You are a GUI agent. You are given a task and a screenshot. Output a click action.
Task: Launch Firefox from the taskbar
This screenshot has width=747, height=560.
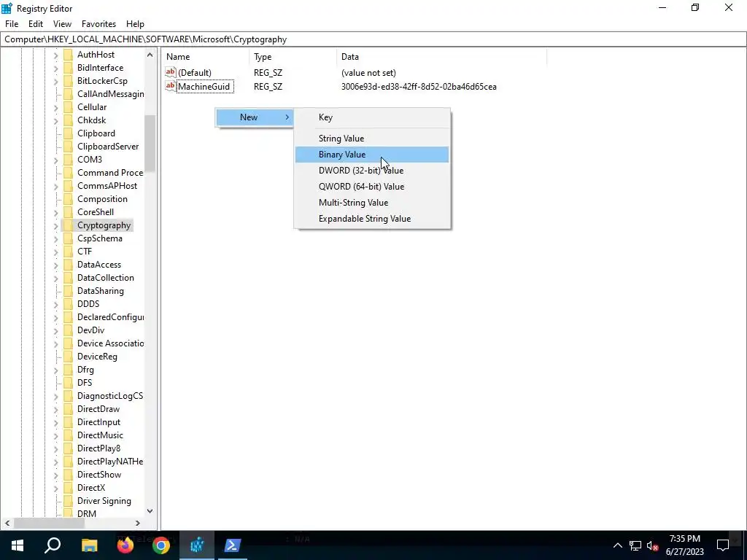click(125, 545)
